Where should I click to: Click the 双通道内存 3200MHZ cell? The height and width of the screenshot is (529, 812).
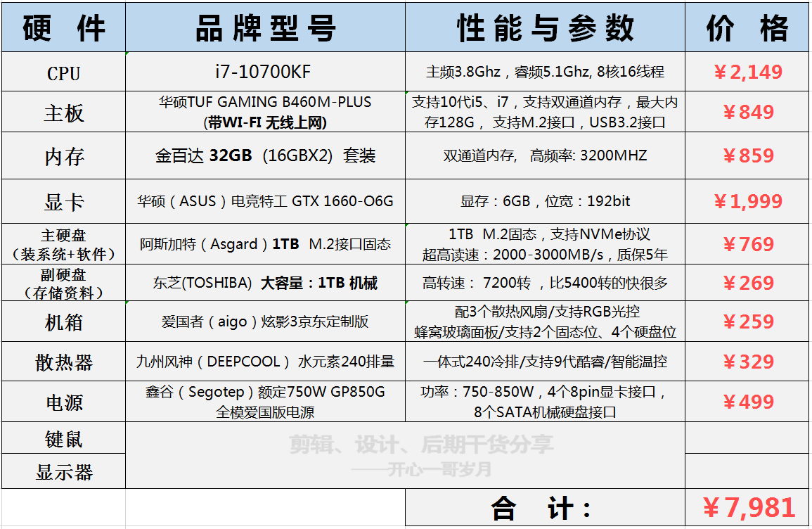545,155
